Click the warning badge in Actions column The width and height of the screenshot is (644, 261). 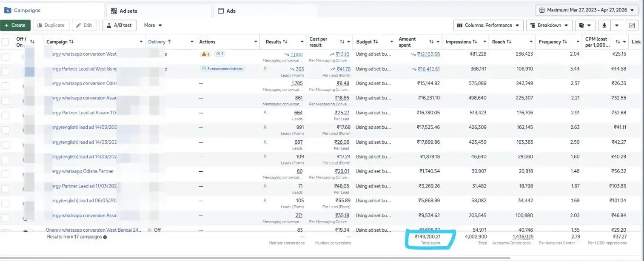coord(205,54)
